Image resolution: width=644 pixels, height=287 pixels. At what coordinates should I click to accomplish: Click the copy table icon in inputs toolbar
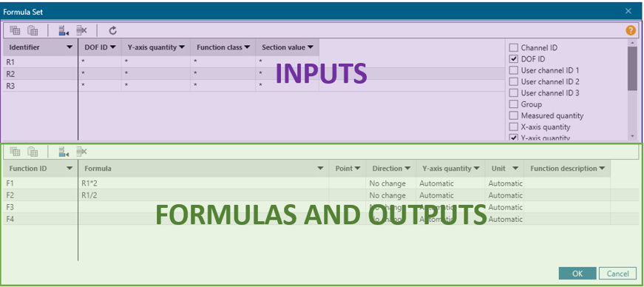(x=16, y=30)
